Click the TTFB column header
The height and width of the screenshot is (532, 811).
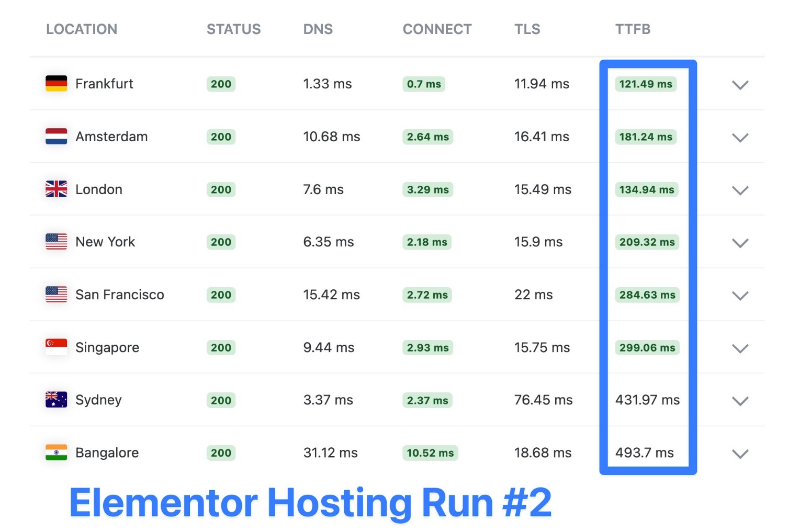[x=633, y=29]
